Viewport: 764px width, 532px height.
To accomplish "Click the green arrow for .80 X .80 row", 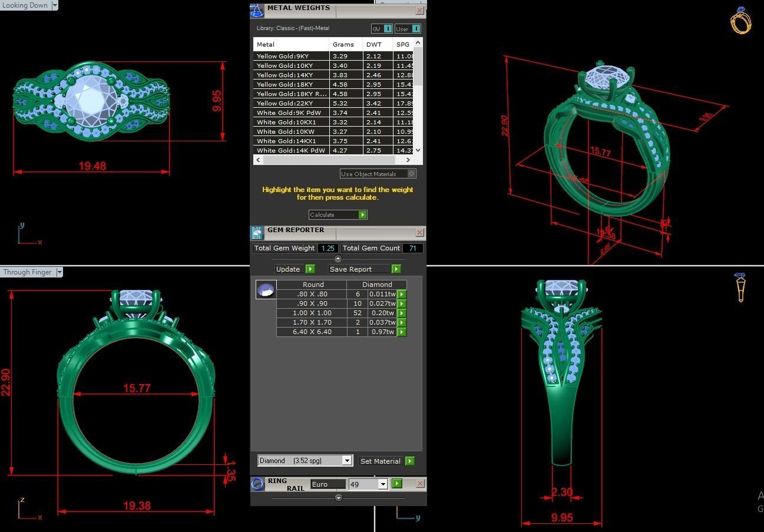I will click(x=402, y=294).
